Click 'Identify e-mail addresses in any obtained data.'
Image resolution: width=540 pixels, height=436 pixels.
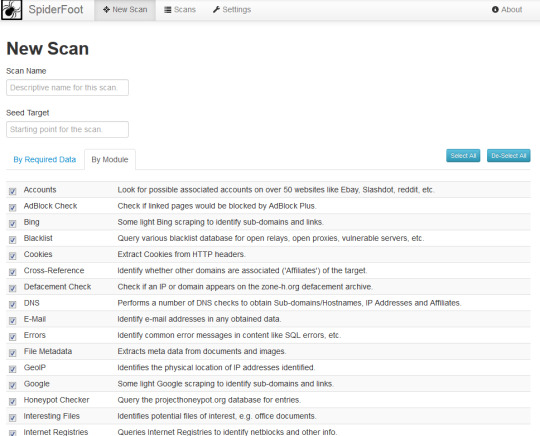pos(199,319)
